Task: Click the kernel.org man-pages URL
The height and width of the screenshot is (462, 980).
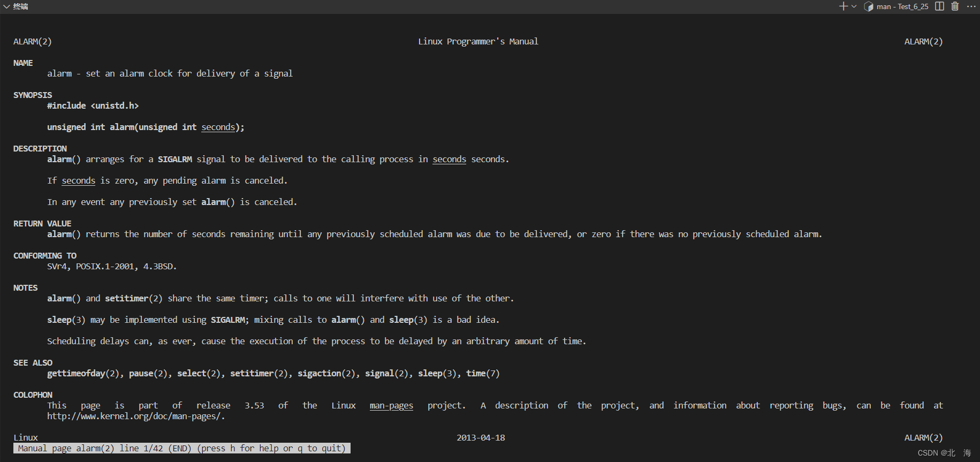Action: click(x=136, y=416)
